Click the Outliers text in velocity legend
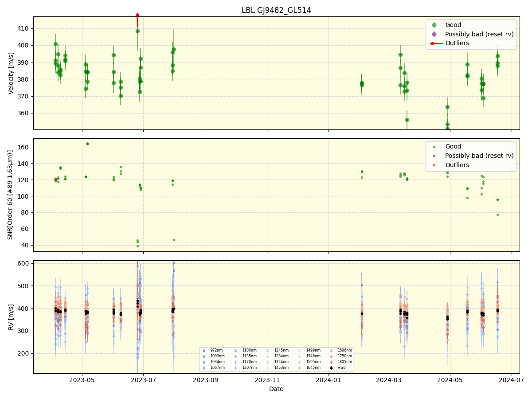 [x=457, y=43]
